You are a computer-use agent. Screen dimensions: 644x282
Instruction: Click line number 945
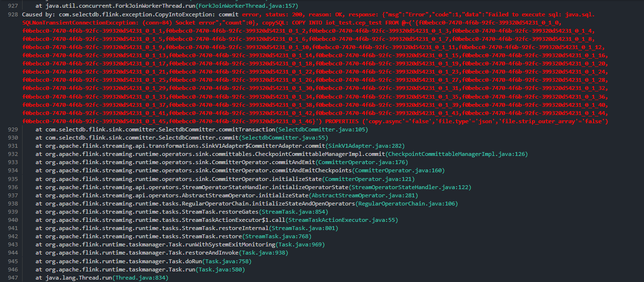[12, 261]
